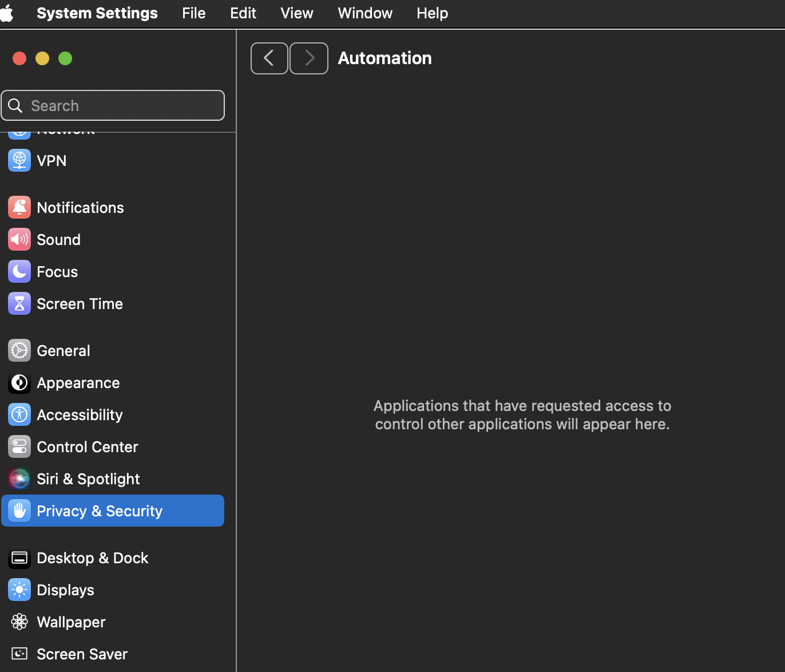Open Screen Saver settings
The image size is (785, 672).
click(x=82, y=654)
